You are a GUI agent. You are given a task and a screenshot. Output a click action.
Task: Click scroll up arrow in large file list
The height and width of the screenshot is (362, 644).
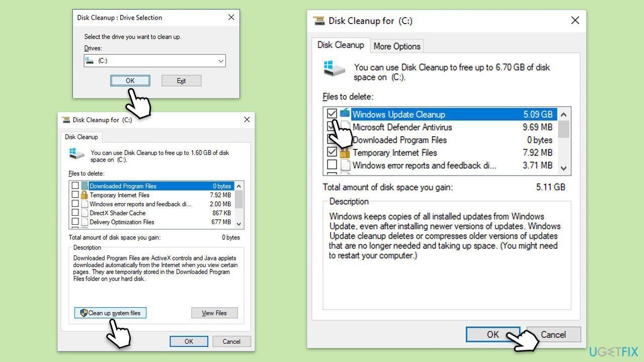pyautogui.click(x=563, y=114)
